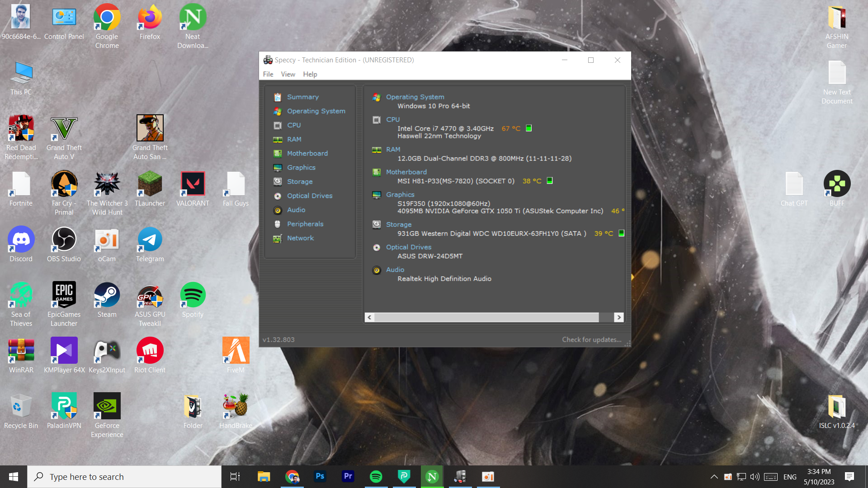Select the Grand Theft Auto V desktop icon

point(64,137)
